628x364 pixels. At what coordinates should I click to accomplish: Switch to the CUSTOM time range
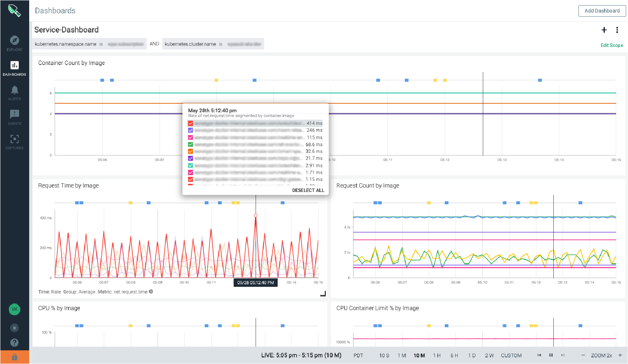click(511, 356)
